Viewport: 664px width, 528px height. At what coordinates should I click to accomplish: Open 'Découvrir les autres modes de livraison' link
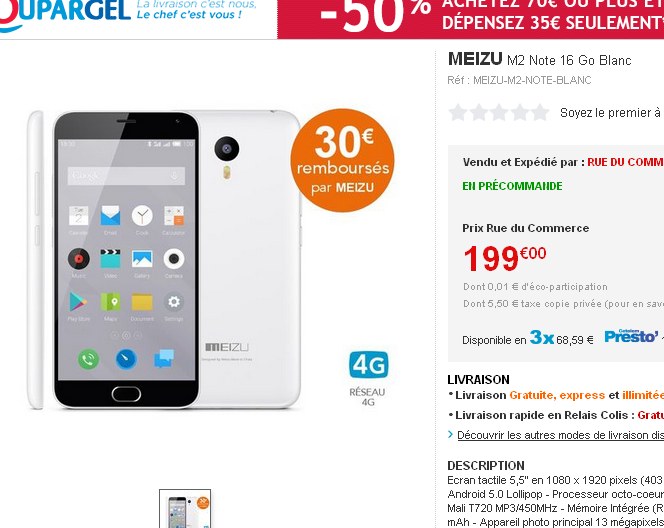point(561,435)
